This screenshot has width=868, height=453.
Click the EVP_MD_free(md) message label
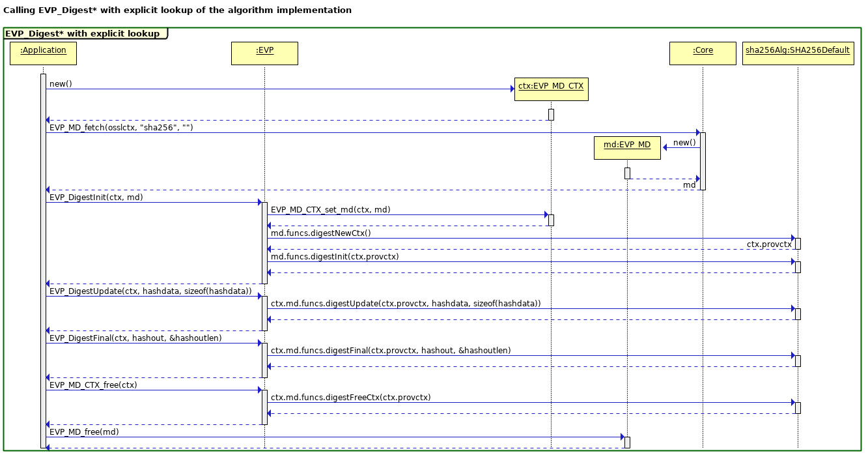(x=84, y=431)
